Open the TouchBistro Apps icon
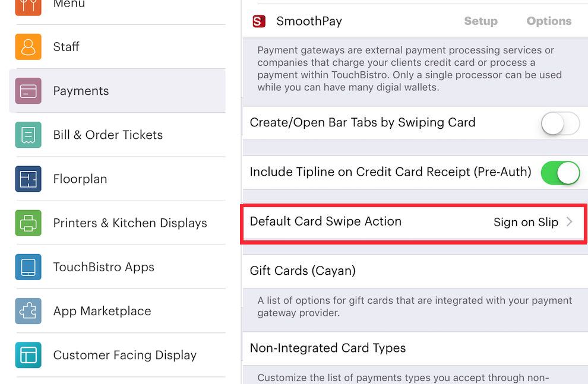Image resolution: width=588 pixels, height=384 pixels. 26,266
